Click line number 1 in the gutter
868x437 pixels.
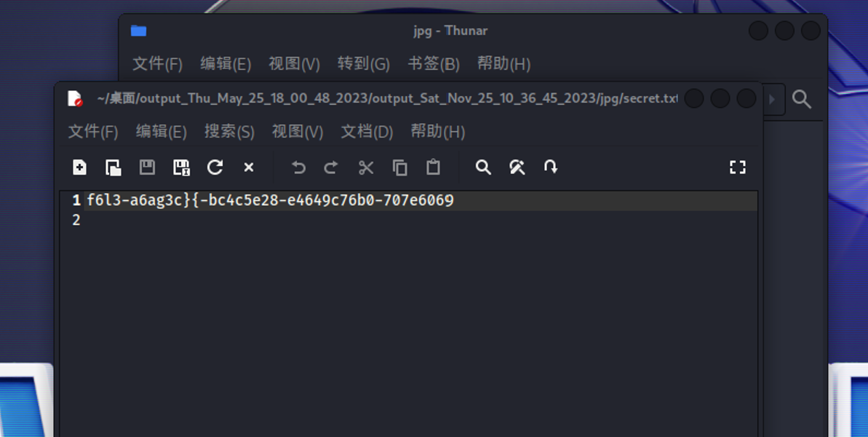(x=76, y=200)
